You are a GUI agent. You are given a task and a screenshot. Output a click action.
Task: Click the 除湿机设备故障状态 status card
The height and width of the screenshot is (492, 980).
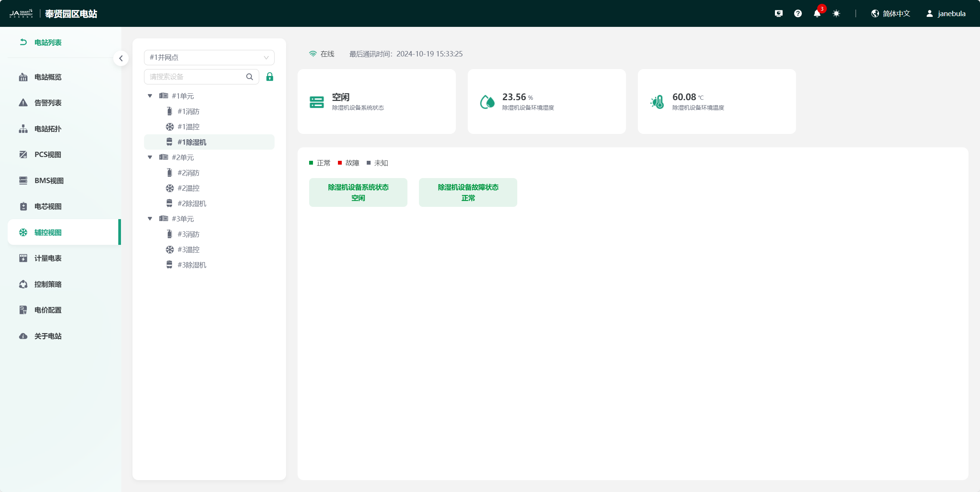coord(468,192)
